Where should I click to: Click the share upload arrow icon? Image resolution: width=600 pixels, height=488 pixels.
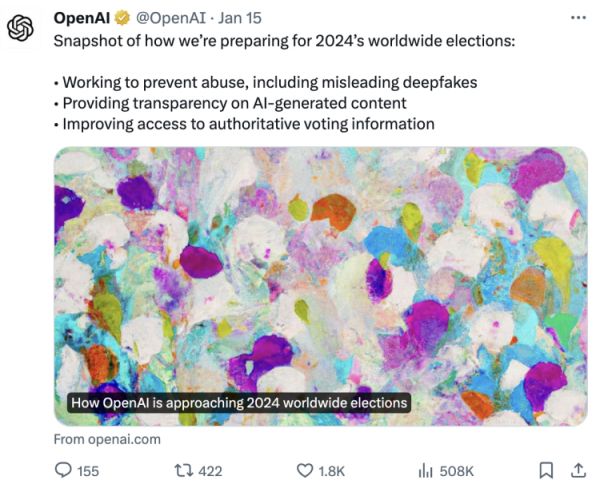coord(577,470)
